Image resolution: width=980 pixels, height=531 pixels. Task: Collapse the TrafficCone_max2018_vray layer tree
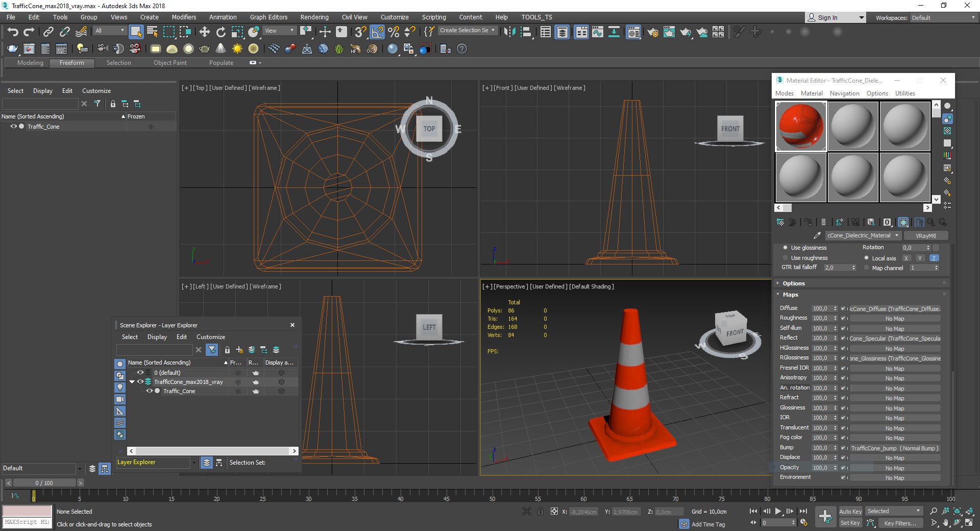pyautogui.click(x=132, y=382)
